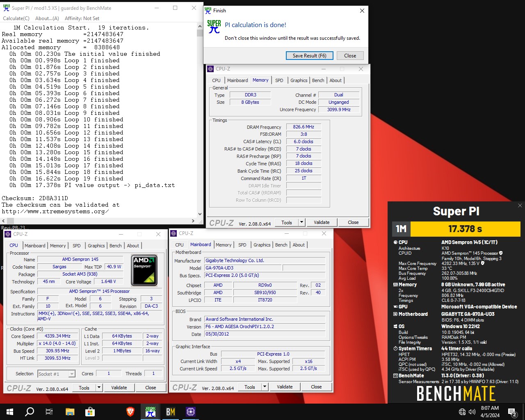
Task: Open Windows Start menu
Action: 10,412
